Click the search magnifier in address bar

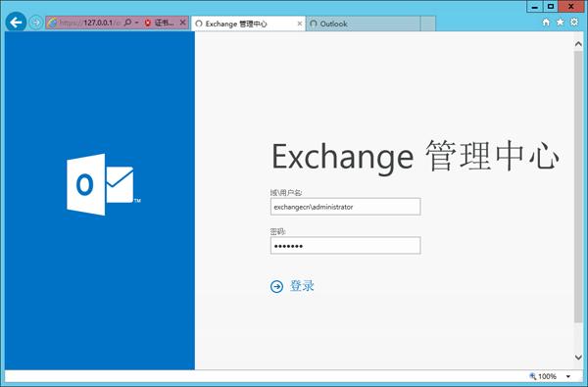(127, 23)
